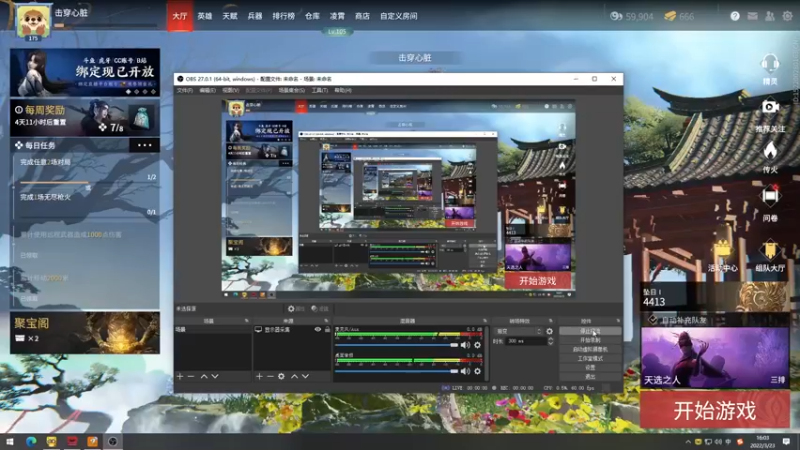800x450 pixels.
Task: Click 开始录制 in OBS controls
Action: click(590, 340)
